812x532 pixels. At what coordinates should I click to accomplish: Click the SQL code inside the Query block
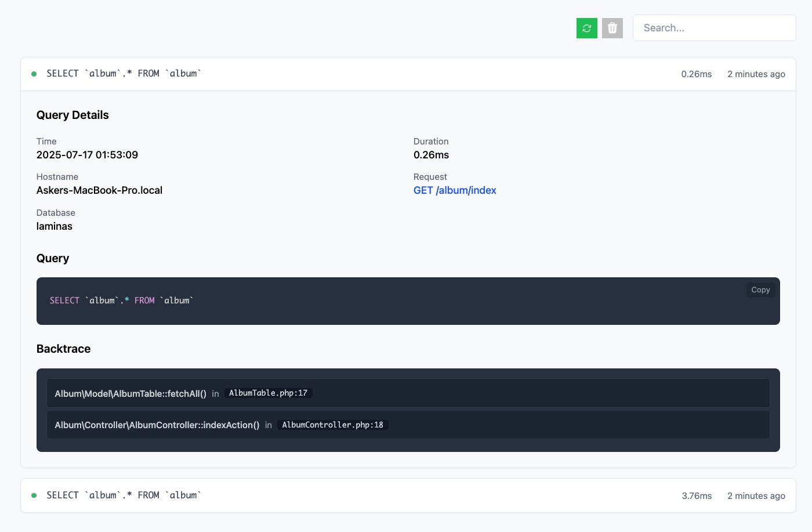tap(121, 301)
